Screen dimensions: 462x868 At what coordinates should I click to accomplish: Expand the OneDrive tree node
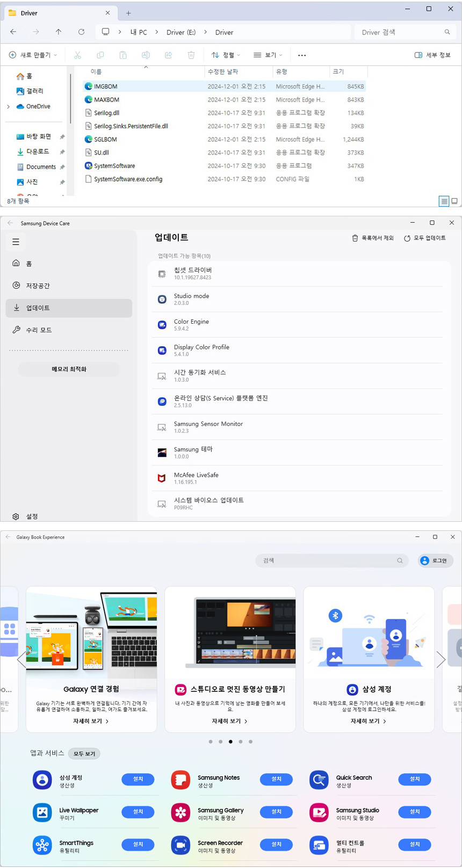coord(8,107)
